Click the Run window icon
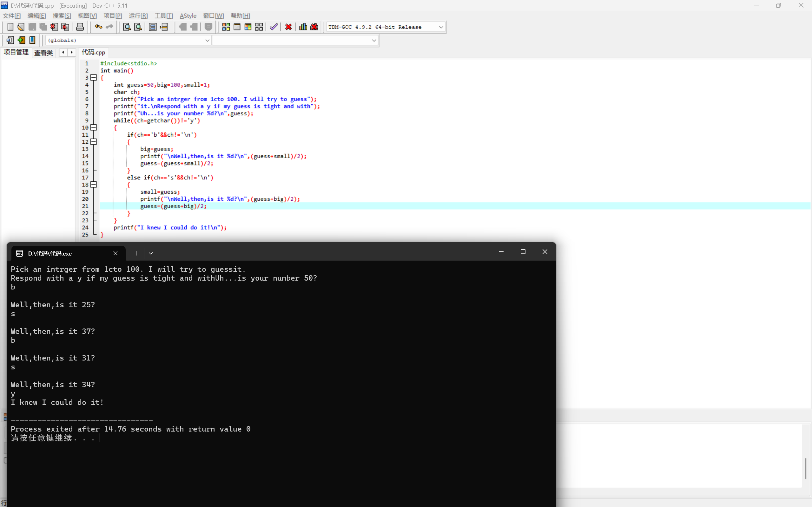The height and width of the screenshot is (507, 812). coord(237,27)
